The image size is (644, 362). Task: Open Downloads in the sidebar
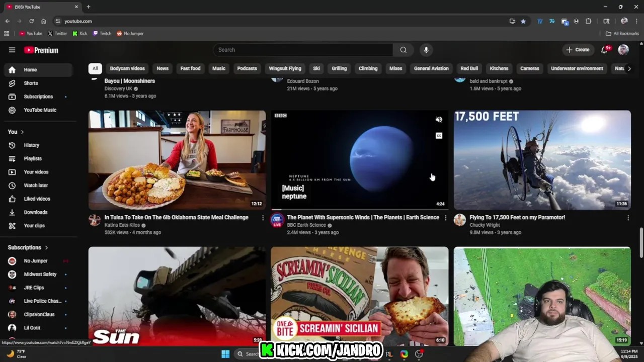pyautogui.click(x=38, y=212)
